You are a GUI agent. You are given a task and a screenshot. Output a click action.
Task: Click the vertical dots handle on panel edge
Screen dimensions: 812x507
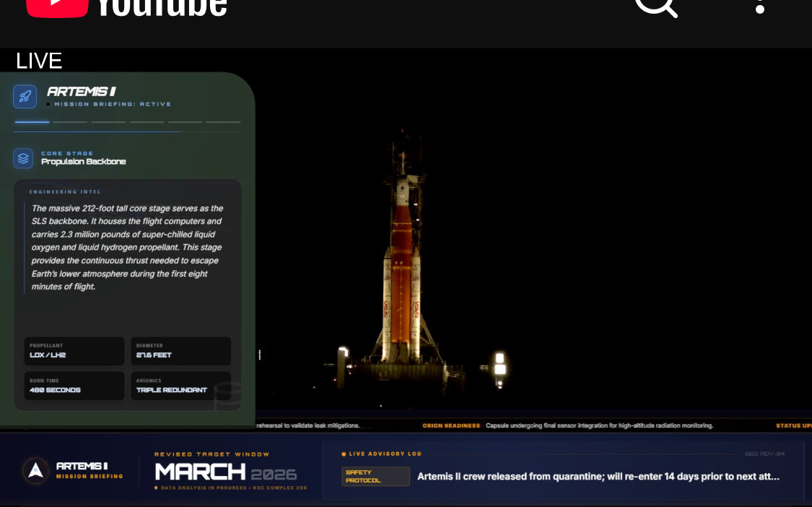pos(259,355)
